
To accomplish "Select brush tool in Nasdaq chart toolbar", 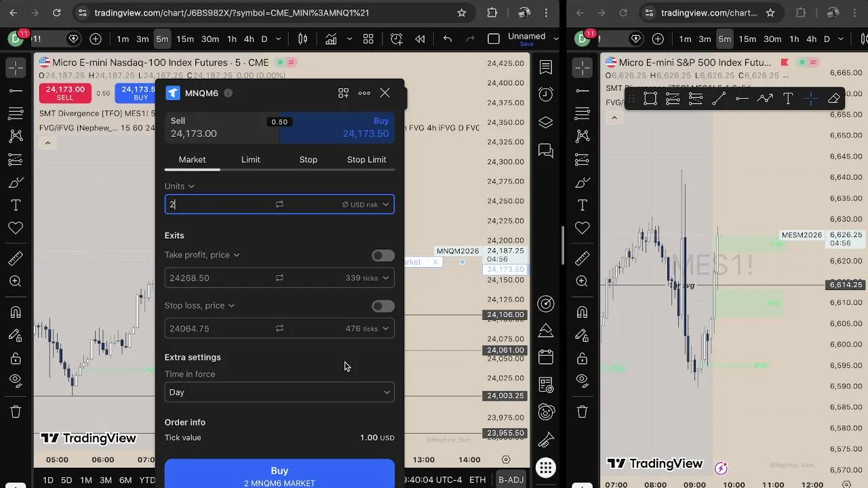I will click(16, 182).
